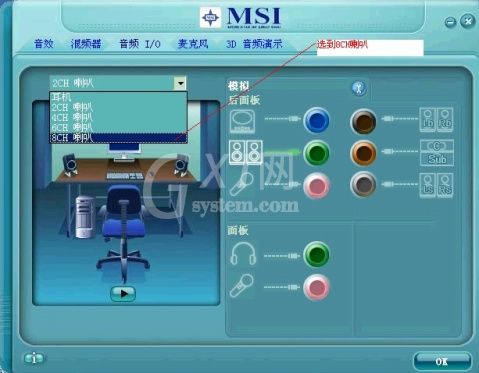Select the 4CH 喇叭 option
479x373 pixels.
point(118,117)
